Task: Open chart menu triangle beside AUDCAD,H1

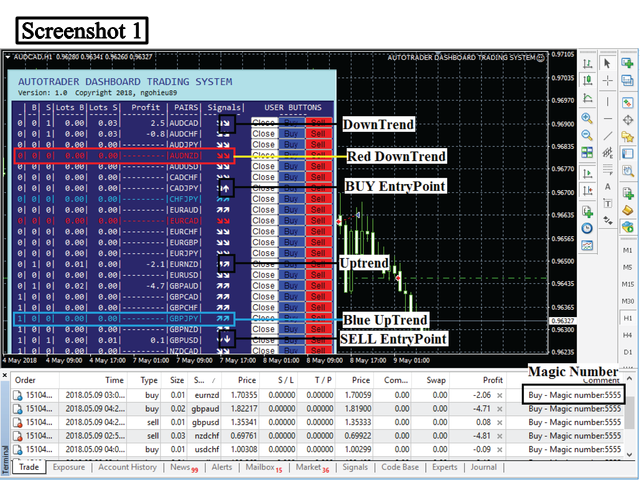Action: coord(8,57)
